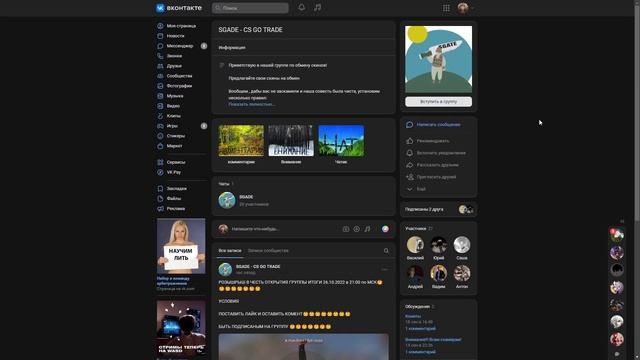The image size is (640, 360).
Task: Open the Чатик menu thumbnail
Action: coord(341,141)
